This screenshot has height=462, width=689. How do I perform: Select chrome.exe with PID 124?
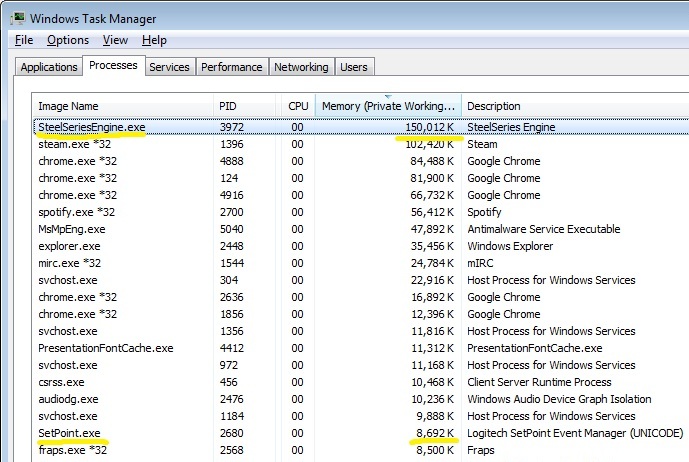click(x=361, y=178)
